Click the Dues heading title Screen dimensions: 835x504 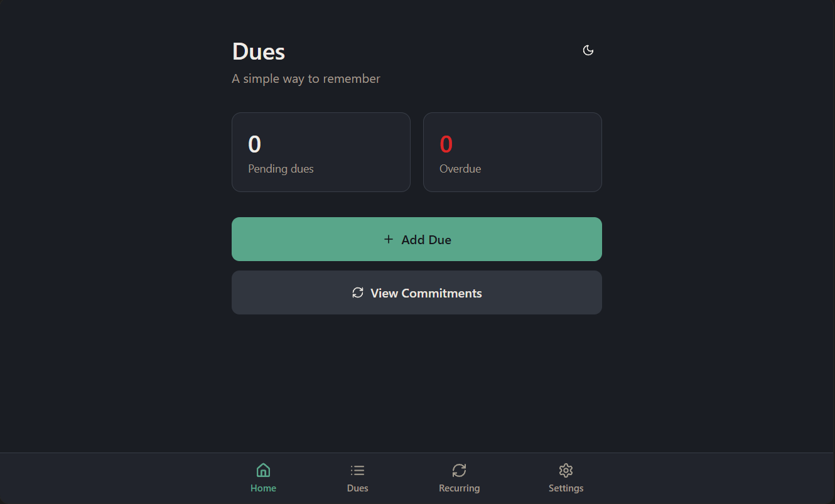[x=258, y=51]
